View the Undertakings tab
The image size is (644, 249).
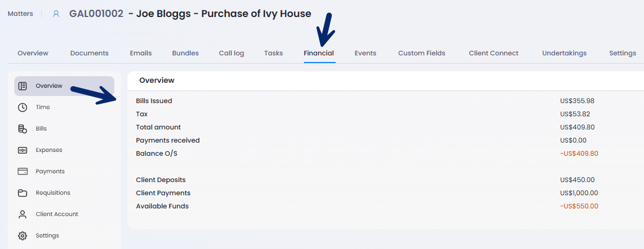click(x=564, y=53)
